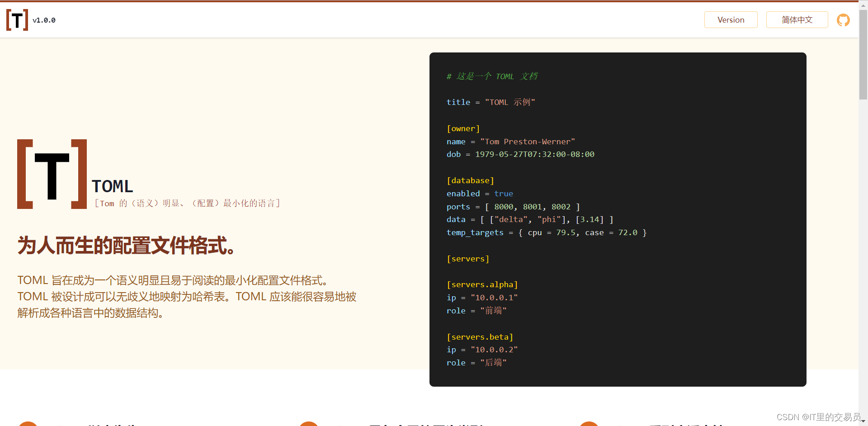The height and width of the screenshot is (426, 868).
Task: Click the scrollbar up arrow
Action: (863, 5)
